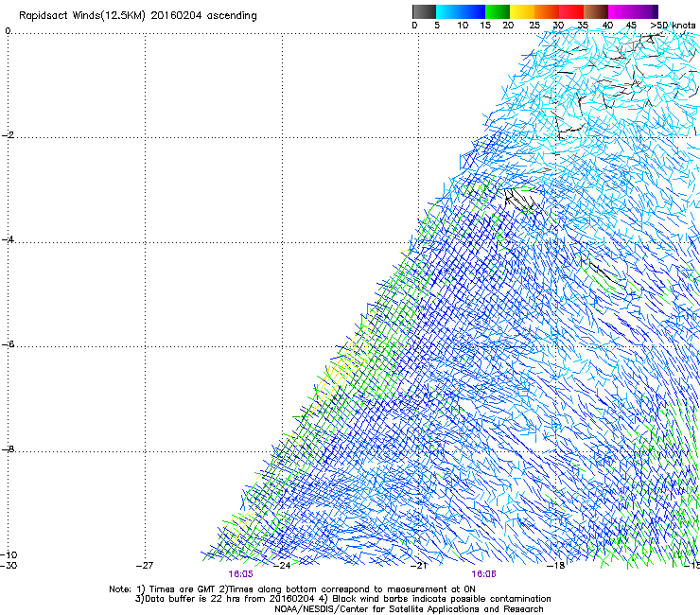Click the longitude label -21

pos(418,566)
